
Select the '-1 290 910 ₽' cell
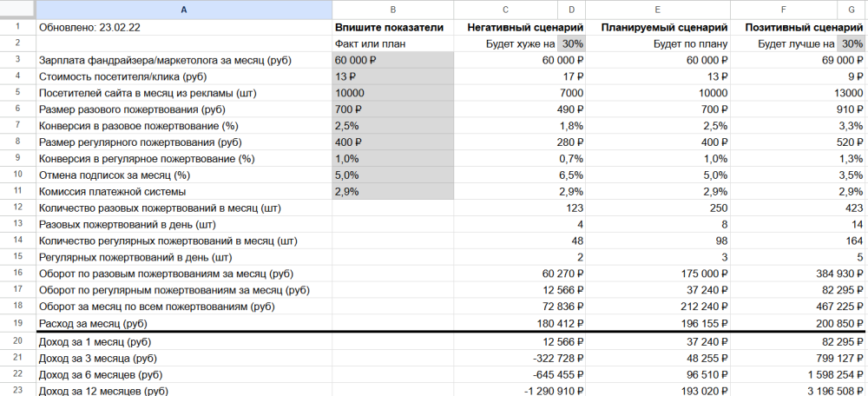520,390
